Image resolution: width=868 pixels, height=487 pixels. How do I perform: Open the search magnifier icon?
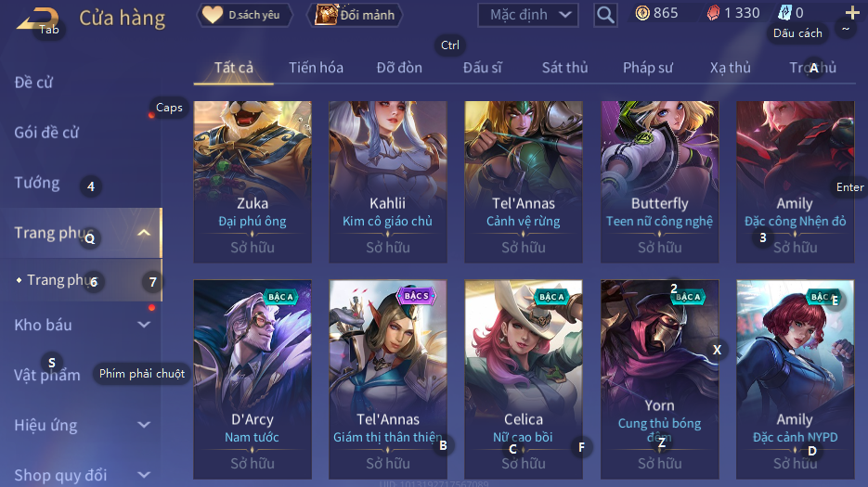tap(605, 15)
